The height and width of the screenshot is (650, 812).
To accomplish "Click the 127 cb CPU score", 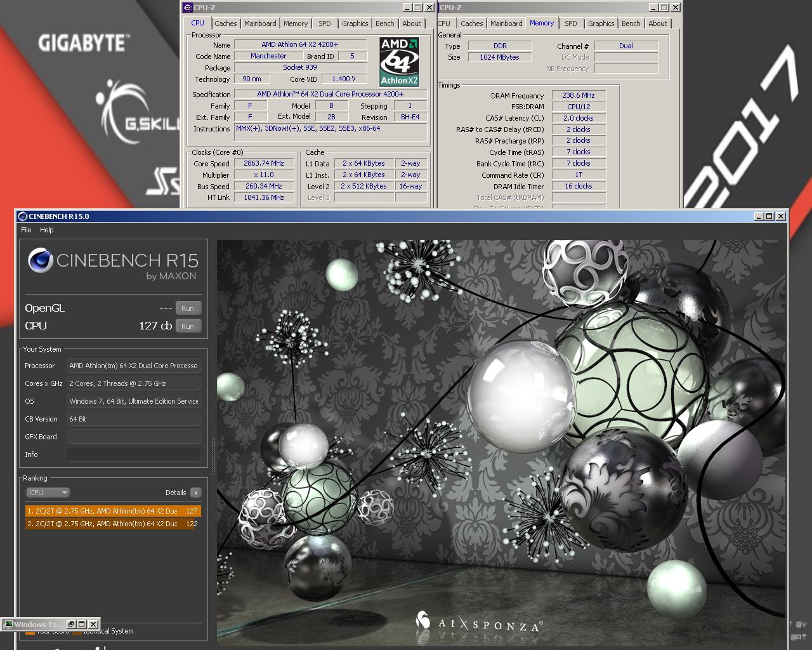I will pos(155,326).
